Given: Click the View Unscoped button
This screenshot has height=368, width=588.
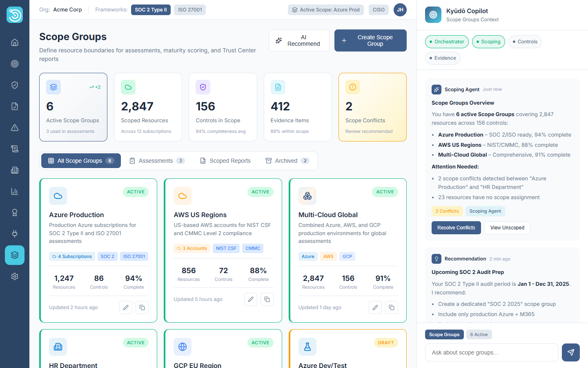Looking at the screenshot, I should pyautogui.click(x=507, y=228).
